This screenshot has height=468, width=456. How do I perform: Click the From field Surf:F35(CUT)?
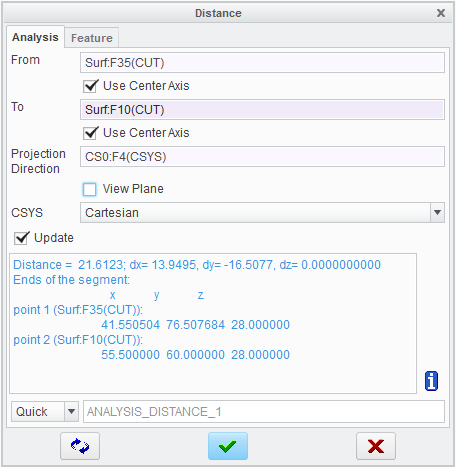262,63
